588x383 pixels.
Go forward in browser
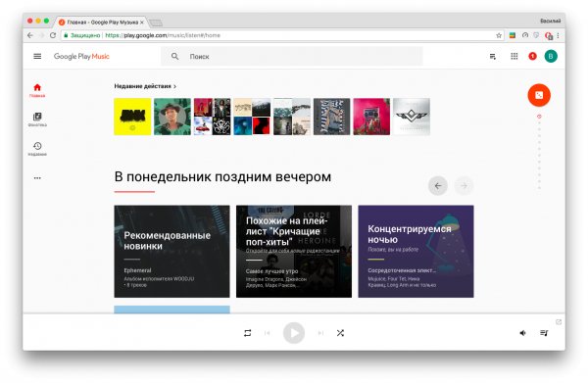pyautogui.click(x=41, y=35)
